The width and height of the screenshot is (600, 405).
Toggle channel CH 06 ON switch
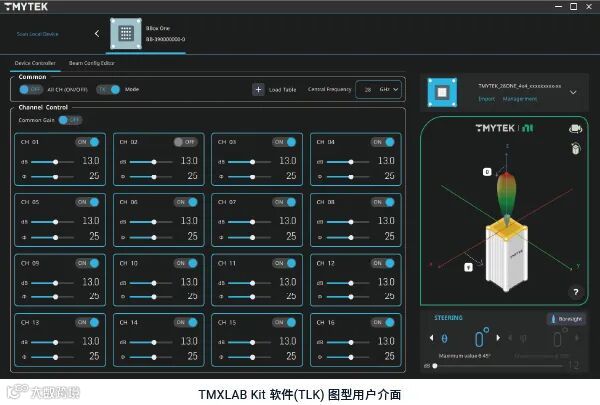[x=186, y=202]
